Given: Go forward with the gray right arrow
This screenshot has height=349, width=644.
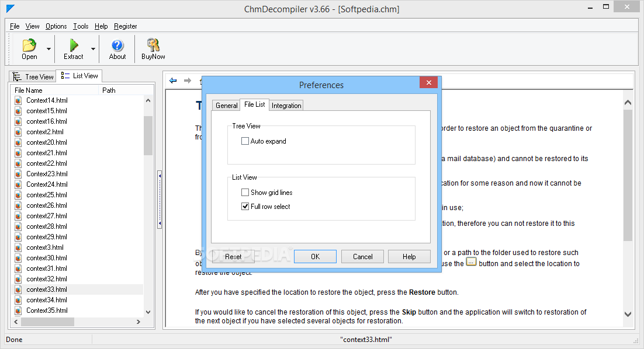Looking at the screenshot, I should 187,81.
